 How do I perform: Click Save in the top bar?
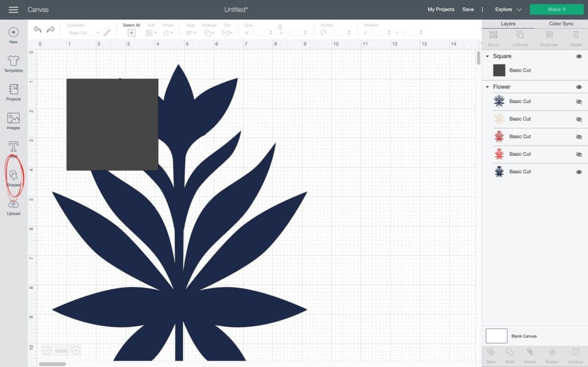click(468, 9)
